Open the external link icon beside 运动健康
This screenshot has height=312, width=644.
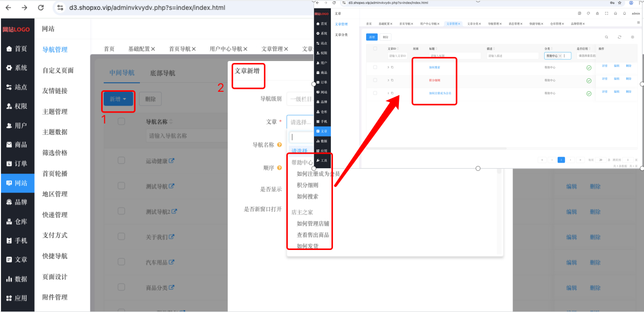[x=172, y=161]
